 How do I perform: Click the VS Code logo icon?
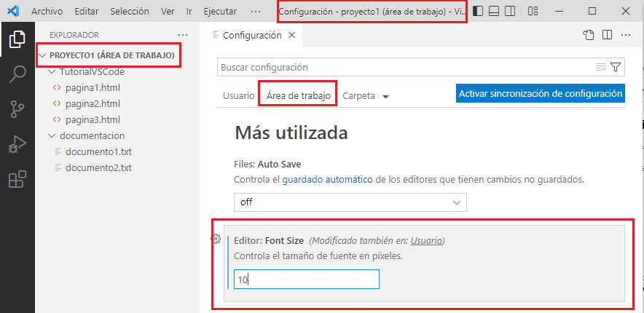point(13,11)
